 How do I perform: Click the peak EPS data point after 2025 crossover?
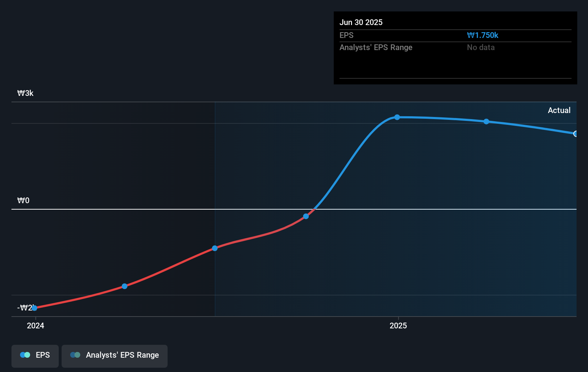click(x=397, y=117)
